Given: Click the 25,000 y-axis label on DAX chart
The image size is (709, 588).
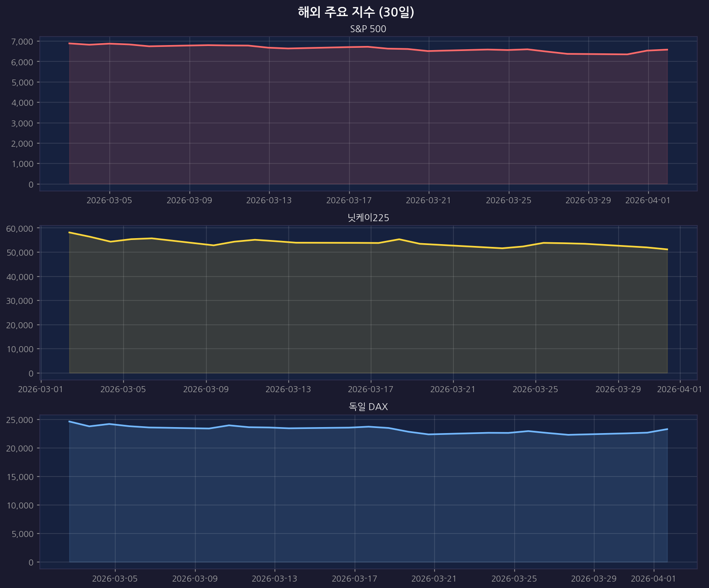Looking at the screenshot, I should [20, 420].
